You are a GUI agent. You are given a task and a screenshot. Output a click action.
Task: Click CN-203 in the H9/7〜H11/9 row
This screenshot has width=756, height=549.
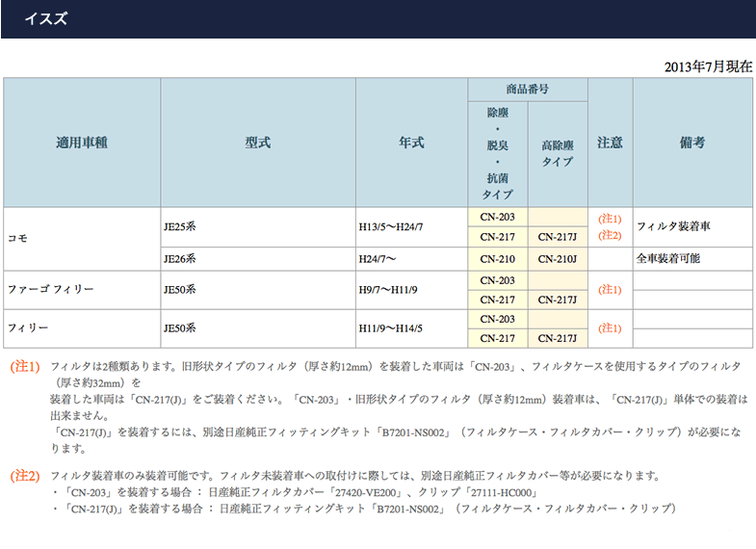[x=498, y=280]
